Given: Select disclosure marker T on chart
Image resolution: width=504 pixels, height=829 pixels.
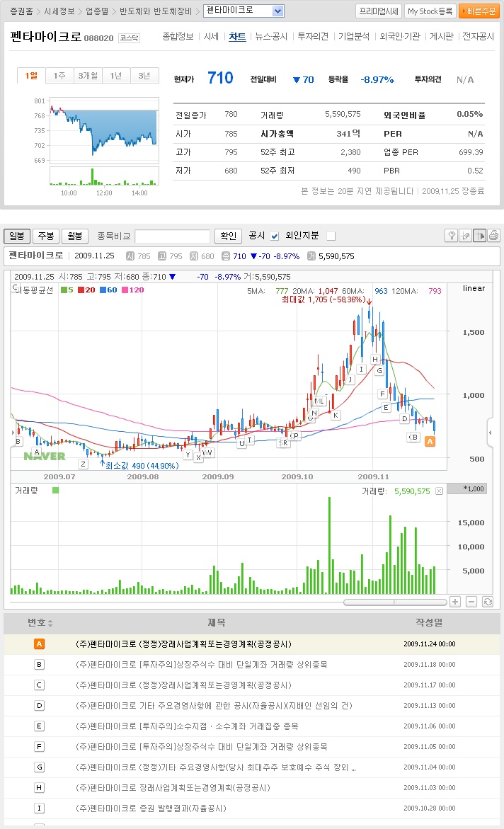Looking at the screenshot, I should click(x=250, y=440).
